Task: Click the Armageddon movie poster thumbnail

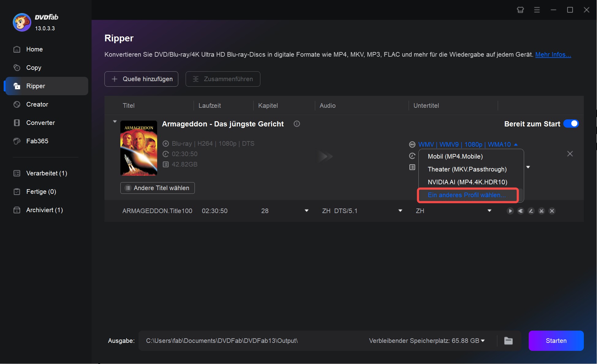Action: pyautogui.click(x=139, y=148)
